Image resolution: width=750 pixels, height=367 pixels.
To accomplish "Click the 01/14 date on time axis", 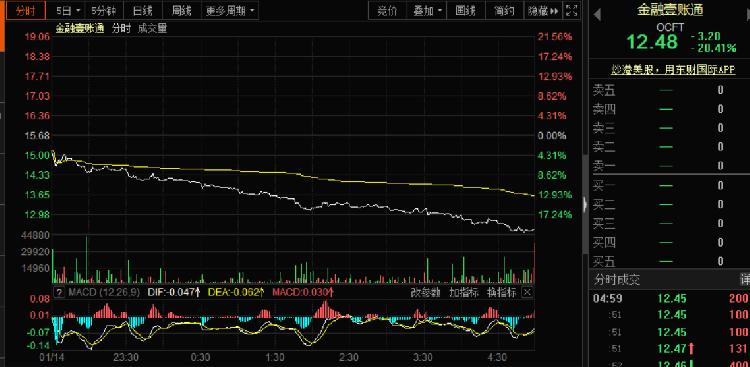I will point(52,357).
